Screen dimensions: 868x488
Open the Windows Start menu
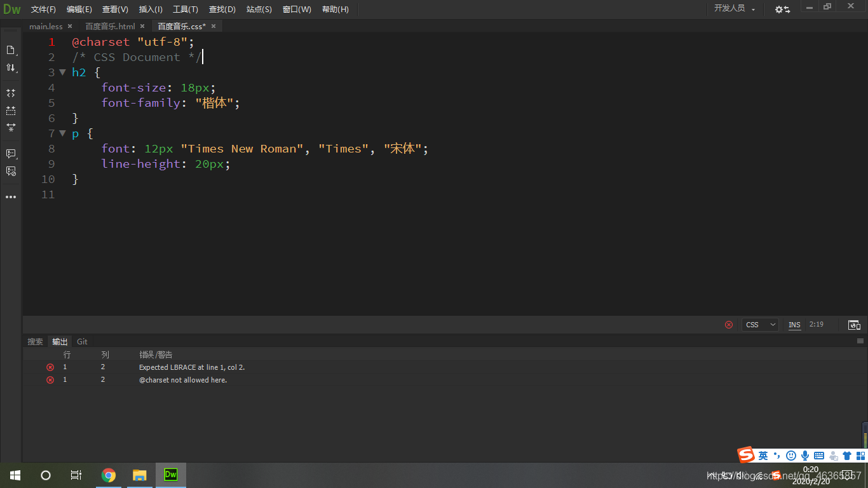(15, 475)
